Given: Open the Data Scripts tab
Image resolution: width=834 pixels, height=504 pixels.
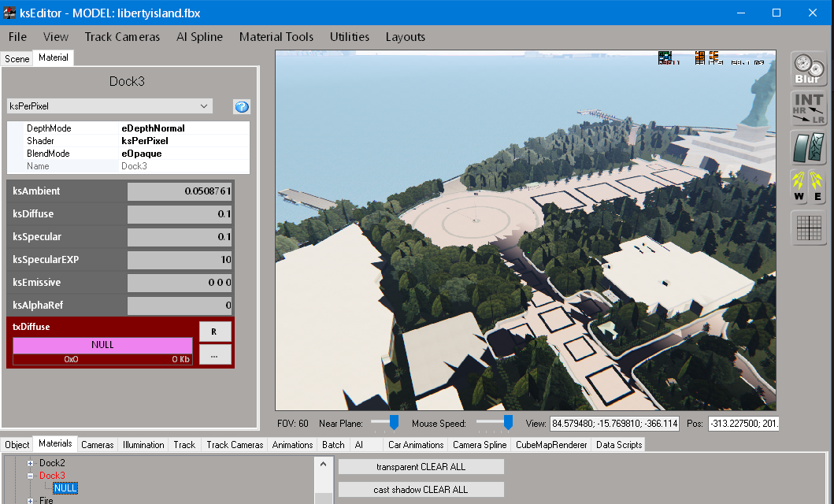Looking at the screenshot, I should tap(619, 445).
